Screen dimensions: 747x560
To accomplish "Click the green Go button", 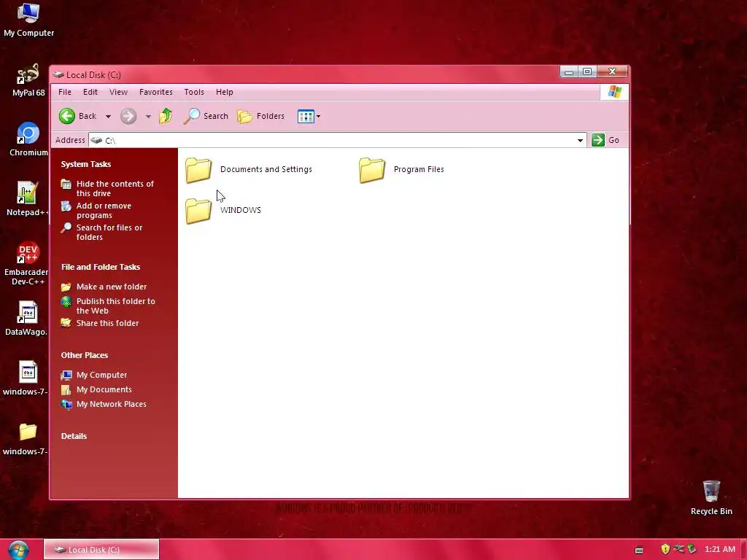I will pyautogui.click(x=605, y=140).
